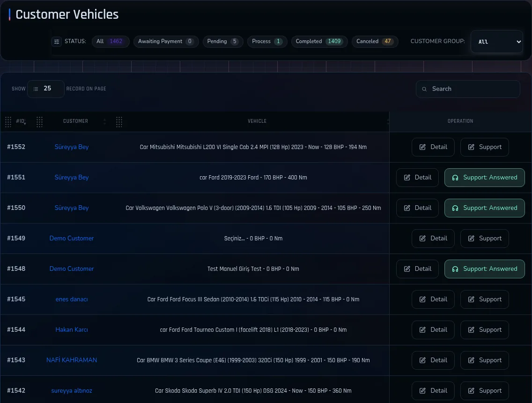Screen dimensions: 532x403
Task: Open Support for vehicle #1545
Action: coord(485,299)
